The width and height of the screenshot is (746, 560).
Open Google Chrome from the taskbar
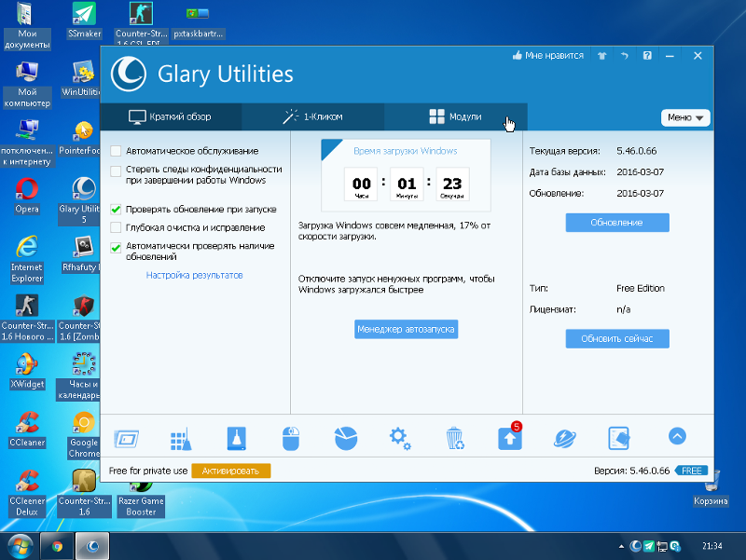(x=57, y=546)
